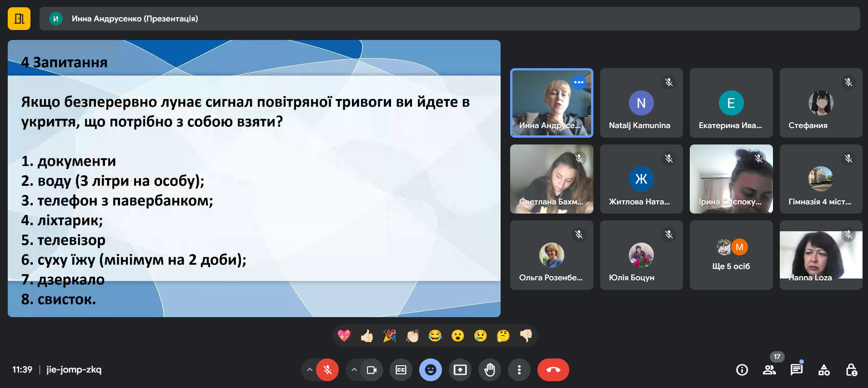Raise your hand in the meeting
The image size is (868, 388).
click(x=490, y=370)
